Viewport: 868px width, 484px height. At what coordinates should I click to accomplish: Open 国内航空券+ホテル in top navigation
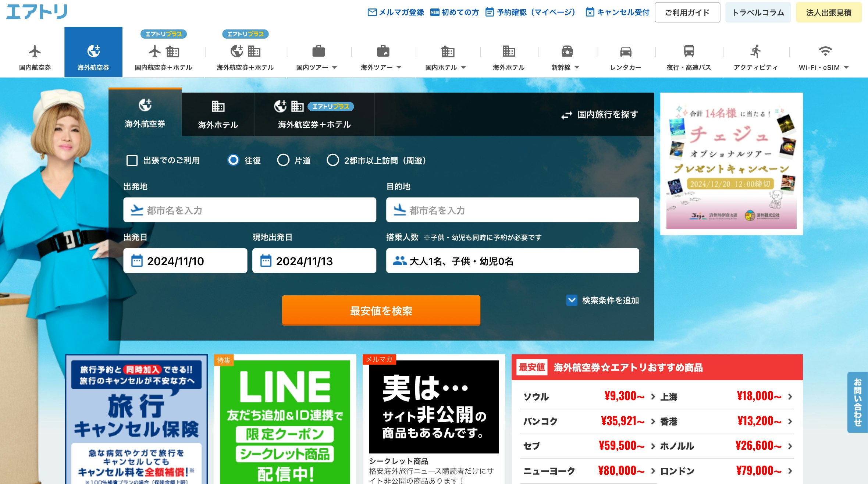(163, 52)
